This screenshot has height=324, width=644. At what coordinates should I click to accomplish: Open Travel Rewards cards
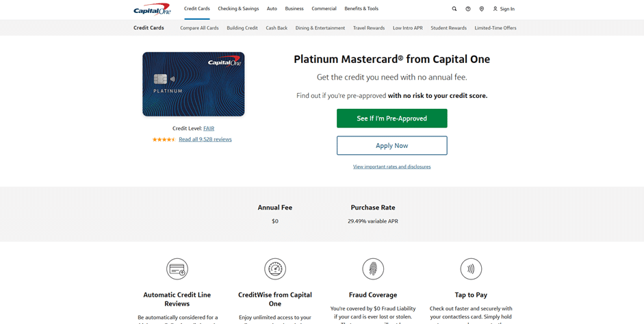click(x=369, y=28)
